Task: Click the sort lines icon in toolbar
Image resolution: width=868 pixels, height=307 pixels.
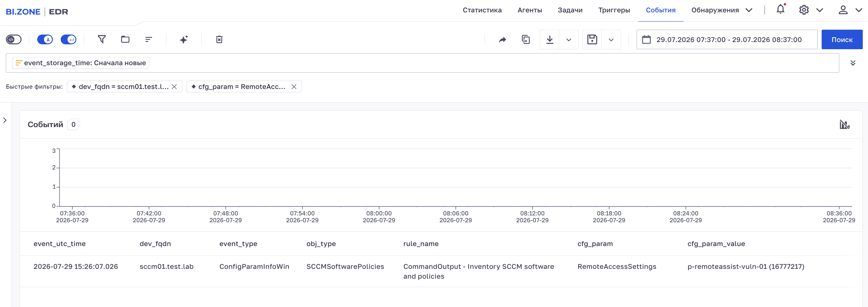Action: 148,39
